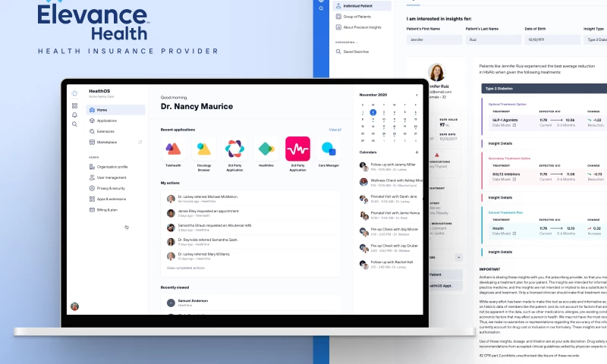Open the Telehealth application icon
The height and width of the screenshot is (364, 607).
[x=173, y=149]
